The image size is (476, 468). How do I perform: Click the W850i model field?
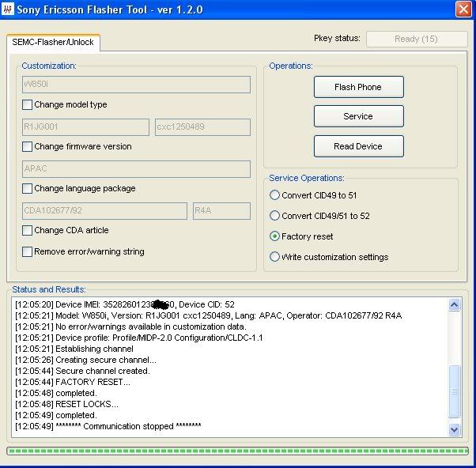click(x=136, y=85)
